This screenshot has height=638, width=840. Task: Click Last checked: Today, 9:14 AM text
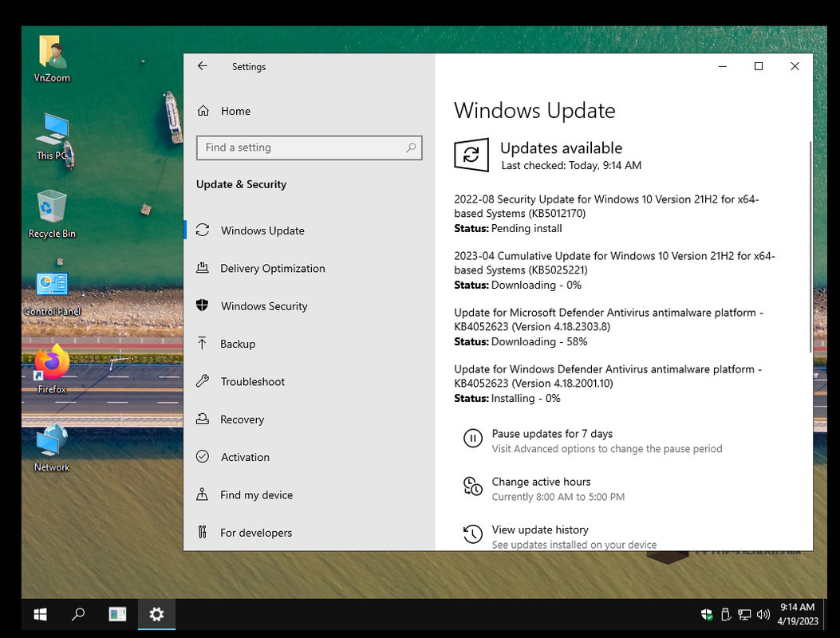coord(571,166)
